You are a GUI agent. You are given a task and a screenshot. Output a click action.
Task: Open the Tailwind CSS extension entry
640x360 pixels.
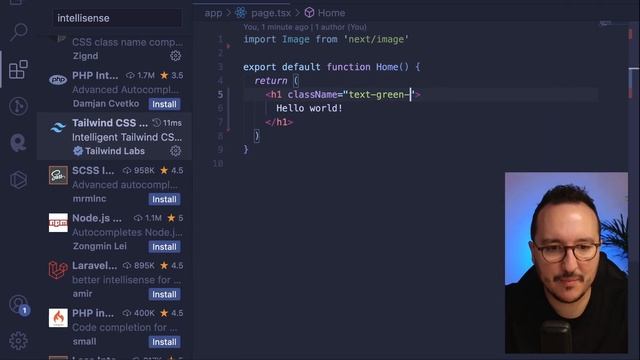pos(114,137)
